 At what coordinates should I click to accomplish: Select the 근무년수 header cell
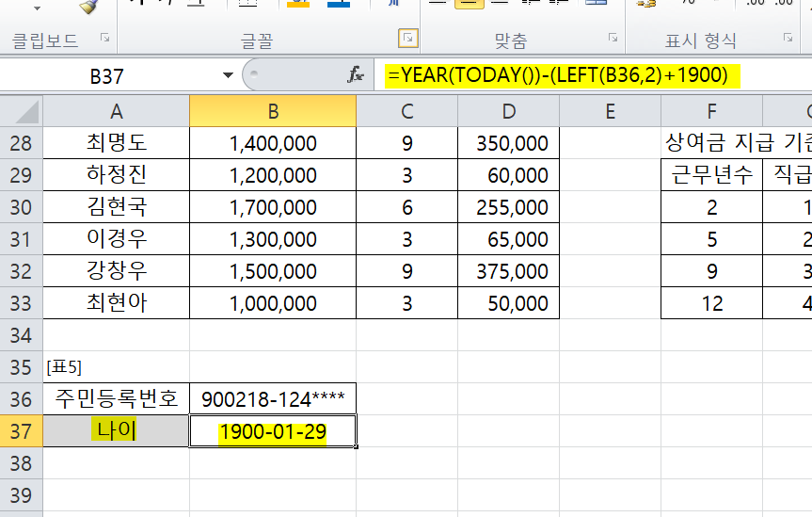[711, 175]
